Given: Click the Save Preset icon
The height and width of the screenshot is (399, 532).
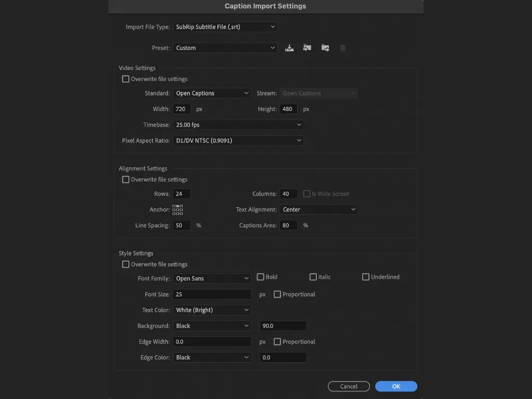Looking at the screenshot, I should point(289,48).
